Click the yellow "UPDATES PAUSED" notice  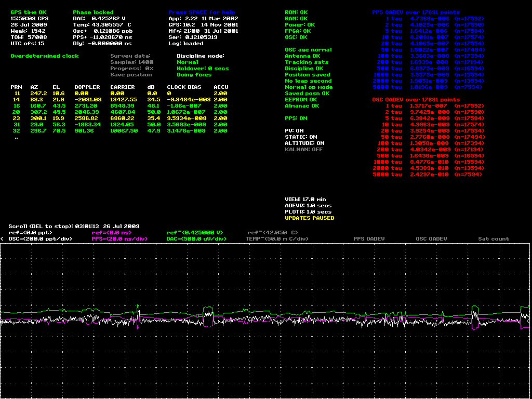click(310, 218)
